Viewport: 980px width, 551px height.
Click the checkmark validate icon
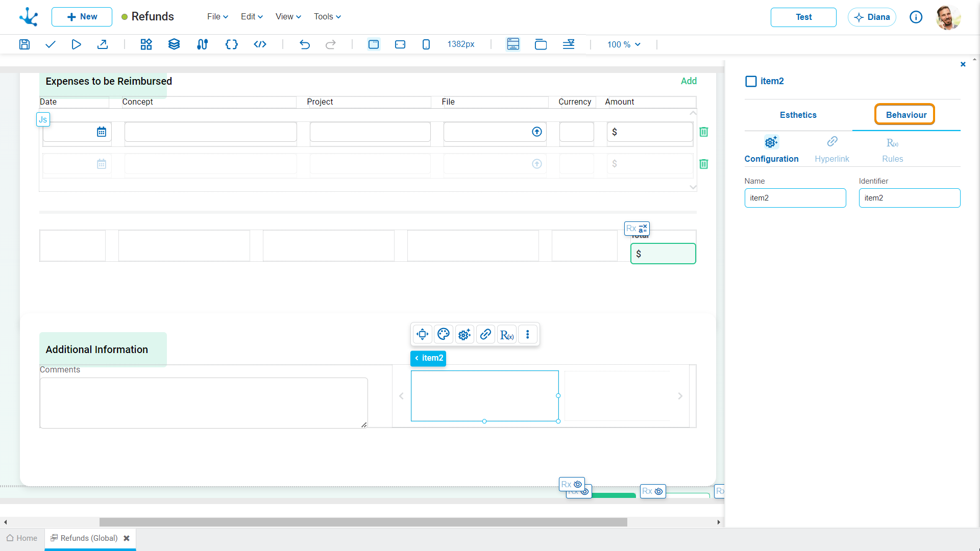click(50, 44)
